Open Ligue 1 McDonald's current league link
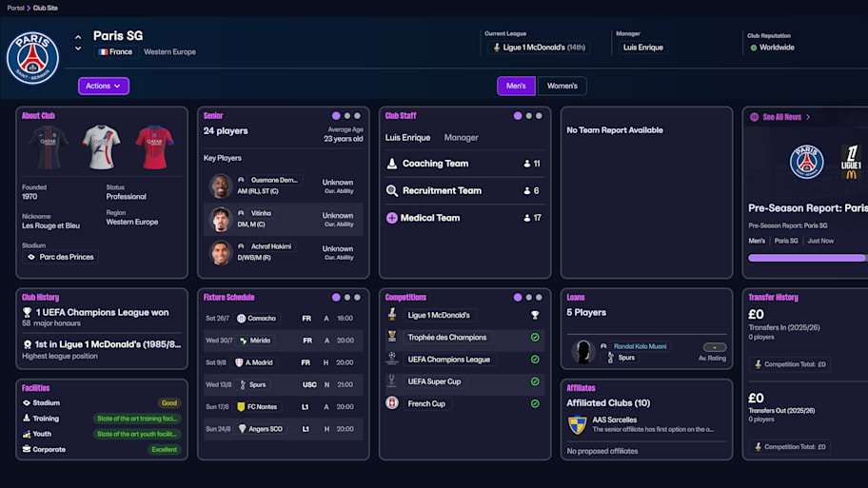 coord(539,47)
